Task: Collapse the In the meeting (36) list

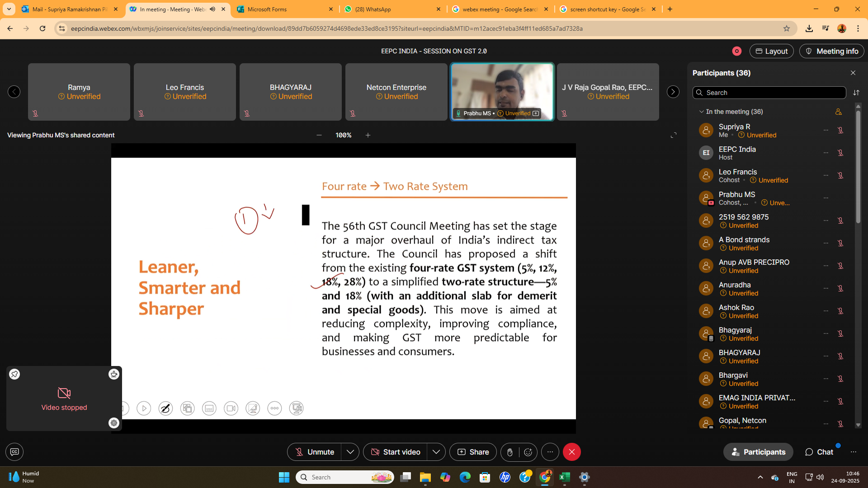Action: [x=702, y=112]
